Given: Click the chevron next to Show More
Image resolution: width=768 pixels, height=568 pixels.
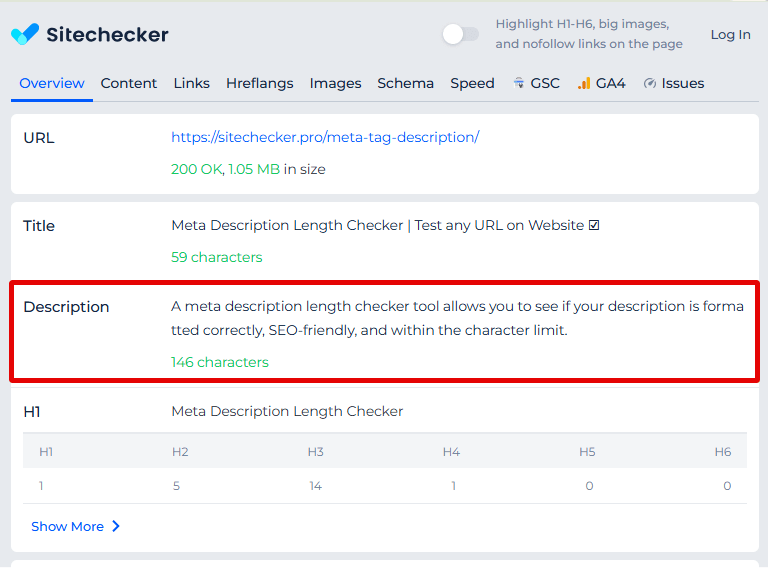Looking at the screenshot, I should point(116,526).
